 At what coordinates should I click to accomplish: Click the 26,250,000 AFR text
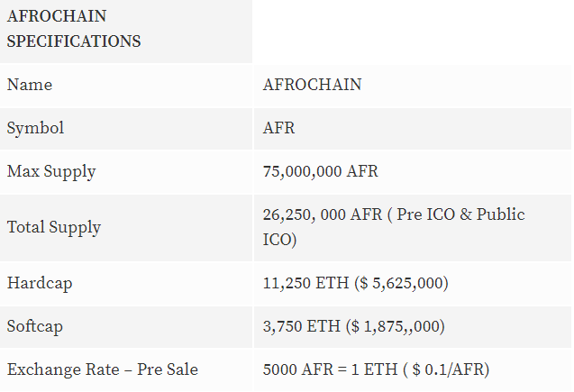pyautogui.click(x=323, y=214)
